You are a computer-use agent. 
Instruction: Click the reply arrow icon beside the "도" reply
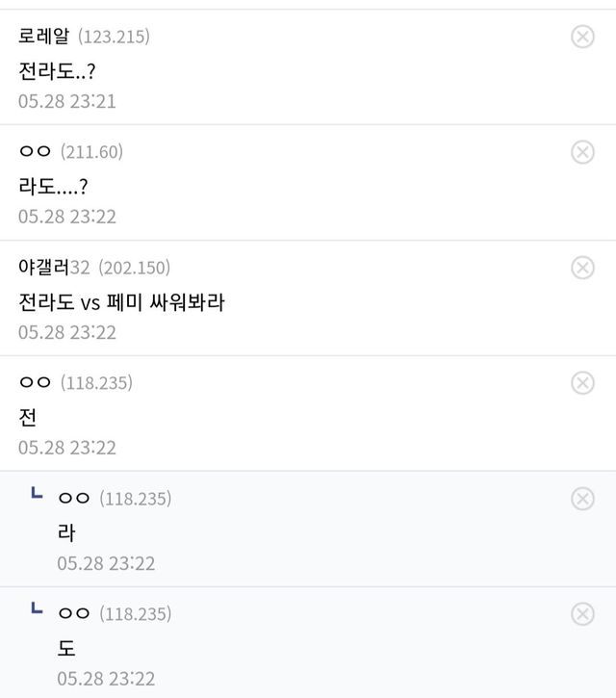coord(37,610)
